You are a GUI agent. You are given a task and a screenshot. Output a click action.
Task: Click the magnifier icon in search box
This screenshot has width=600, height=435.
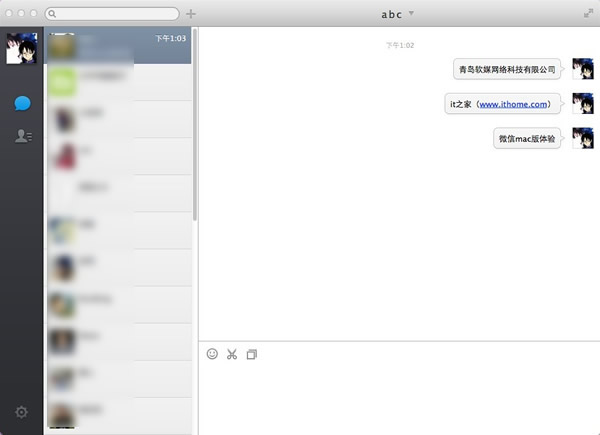52,14
